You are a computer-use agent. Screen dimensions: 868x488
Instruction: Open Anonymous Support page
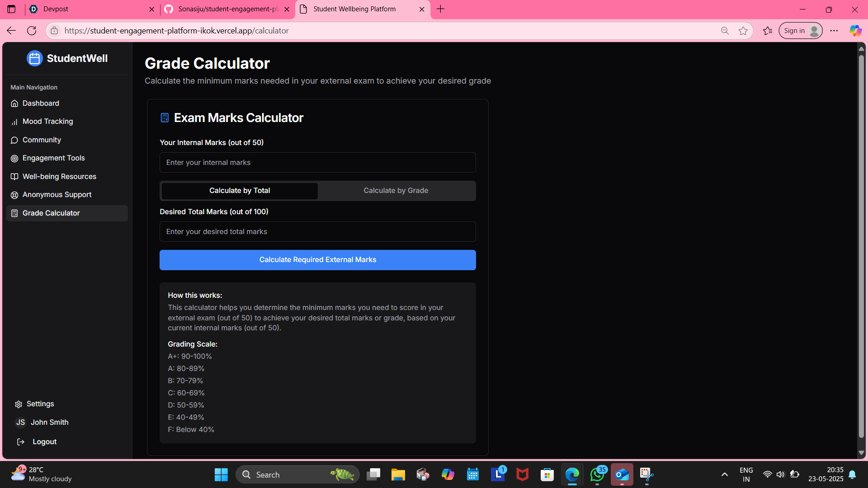[x=57, y=195]
